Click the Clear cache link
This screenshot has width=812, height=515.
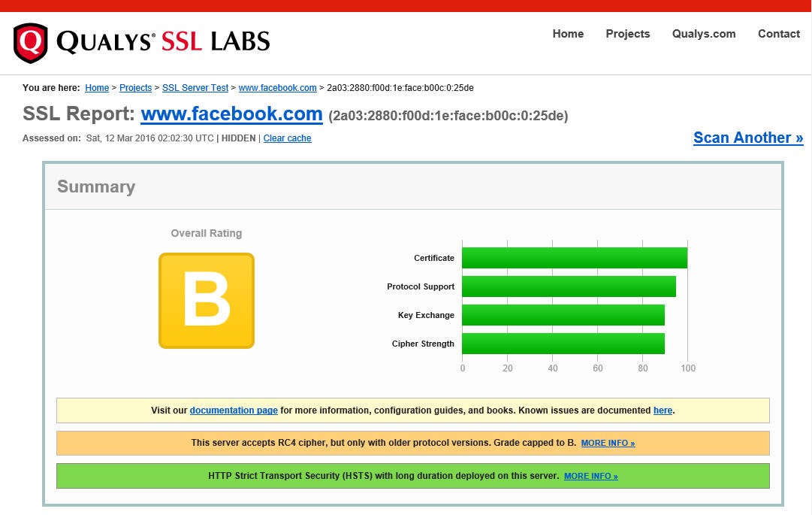tap(288, 138)
